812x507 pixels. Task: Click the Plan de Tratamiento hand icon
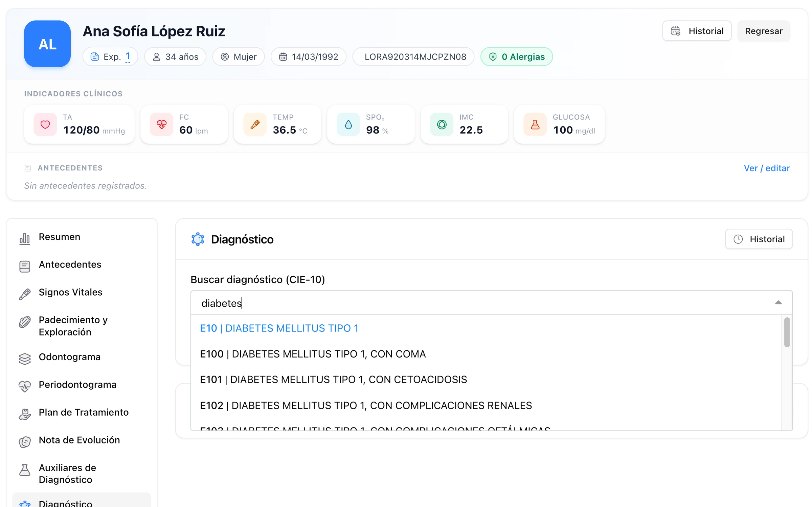pos(25,414)
